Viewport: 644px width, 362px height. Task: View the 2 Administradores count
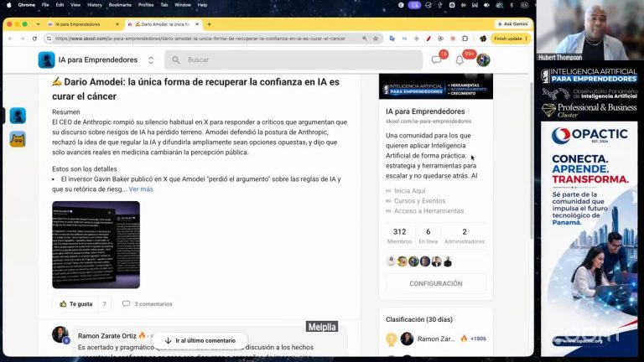coord(465,236)
